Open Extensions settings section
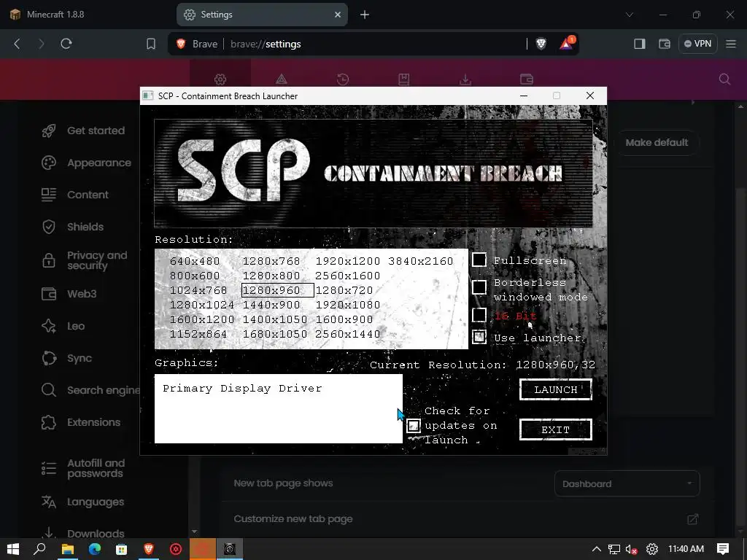Viewport: 747px width, 560px height. 81,422
